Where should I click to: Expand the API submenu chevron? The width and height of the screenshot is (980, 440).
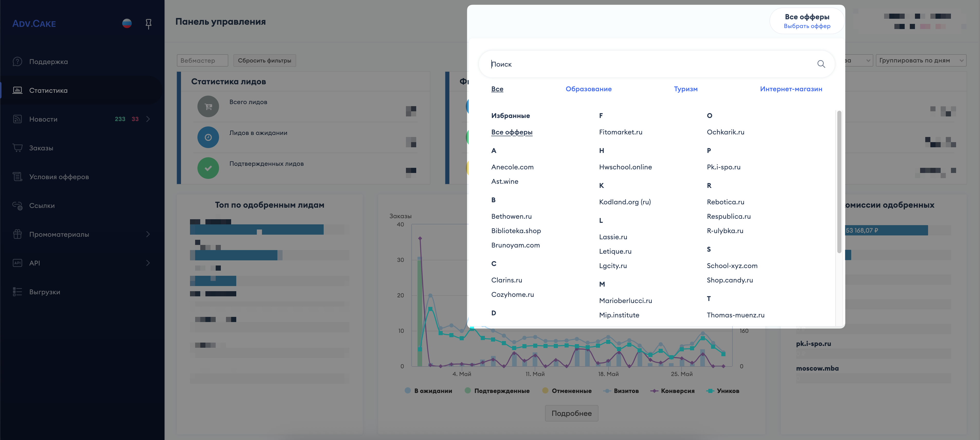[148, 263]
